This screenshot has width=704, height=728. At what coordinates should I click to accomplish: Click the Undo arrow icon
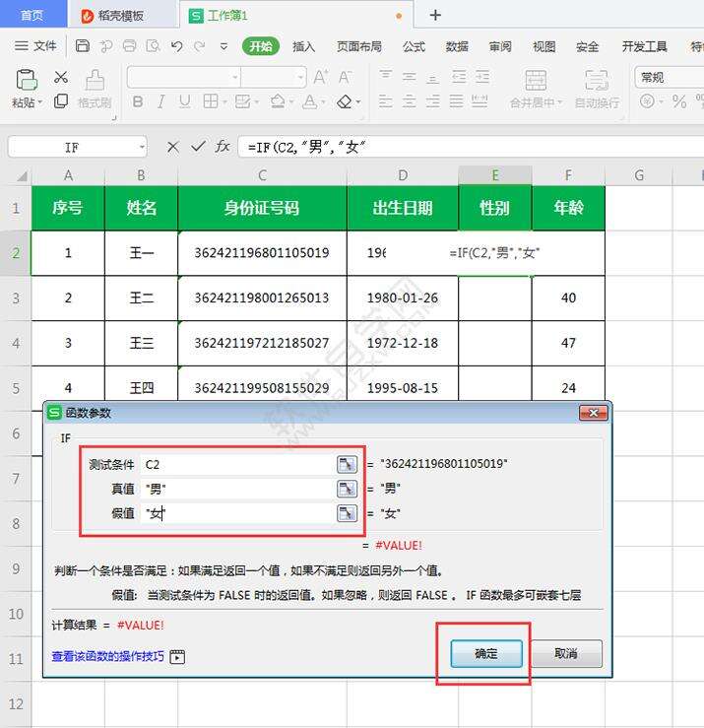tap(176, 46)
